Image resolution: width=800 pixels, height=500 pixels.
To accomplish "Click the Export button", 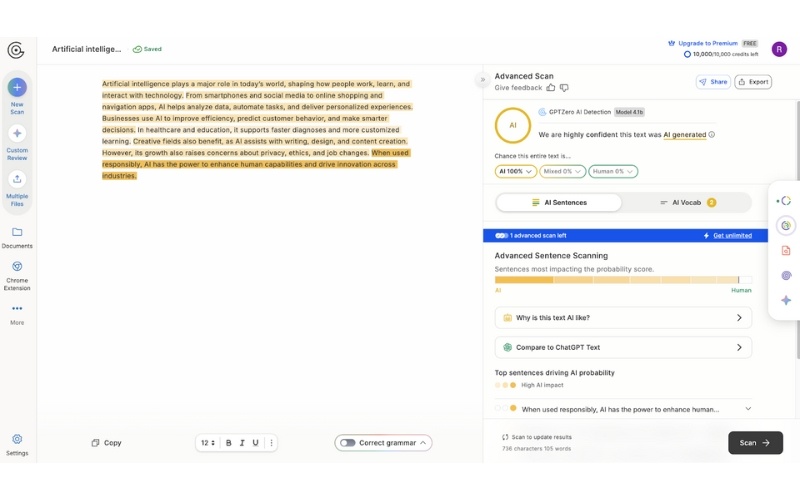I will (753, 82).
